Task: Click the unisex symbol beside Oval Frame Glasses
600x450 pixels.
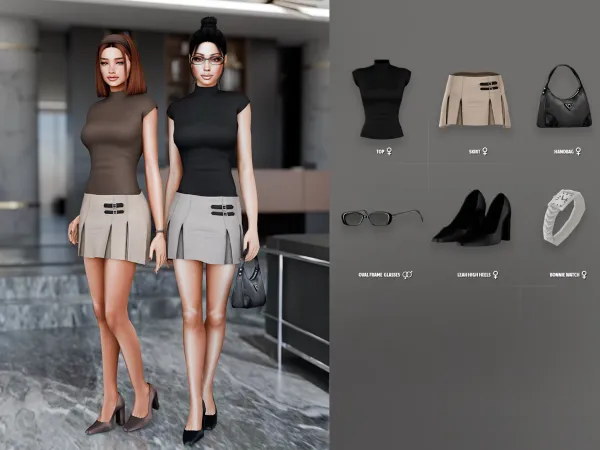Action: 407,274
